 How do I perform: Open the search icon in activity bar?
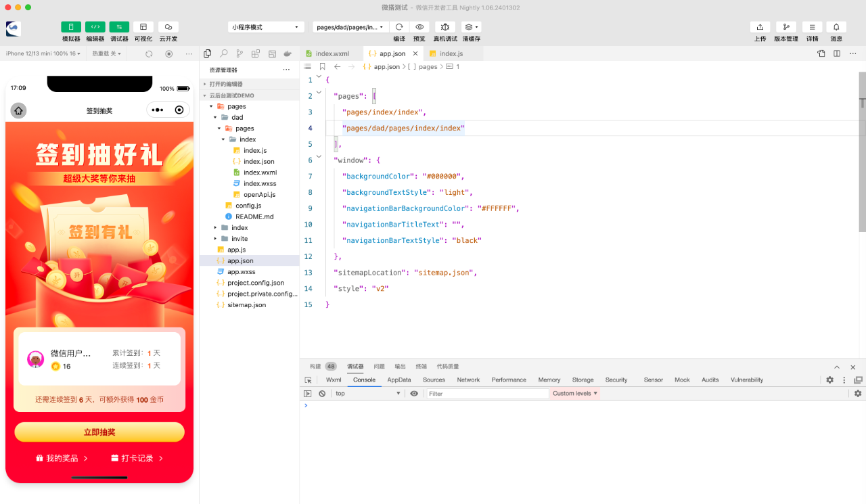point(224,53)
